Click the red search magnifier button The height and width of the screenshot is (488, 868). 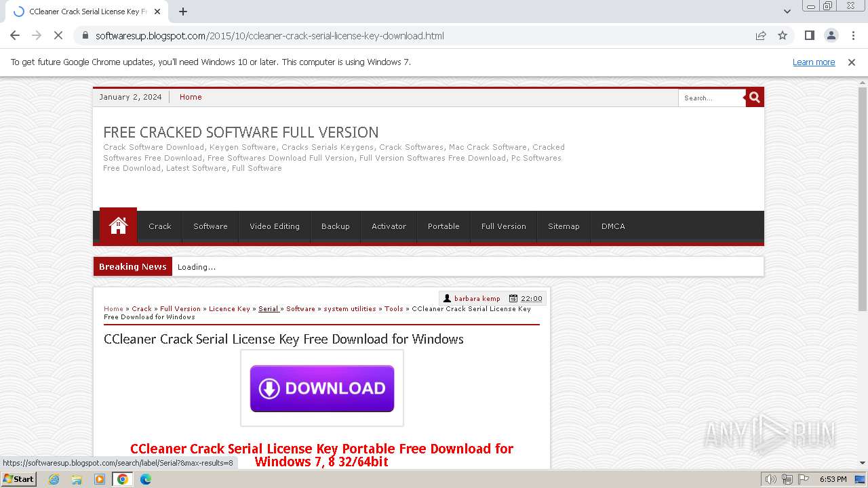pos(755,98)
